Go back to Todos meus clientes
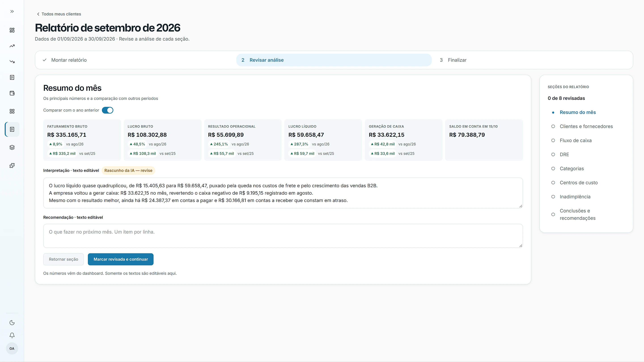The image size is (644, 362). [59, 14]
